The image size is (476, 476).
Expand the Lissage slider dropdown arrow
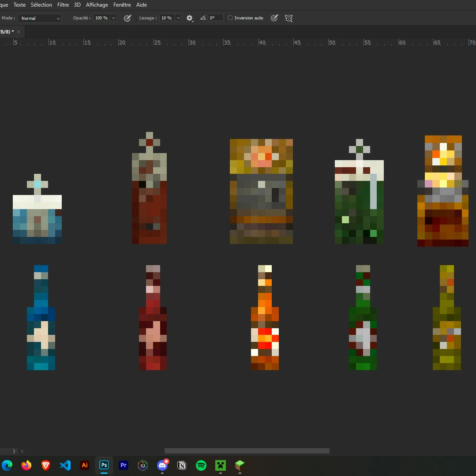coord(179,18)
